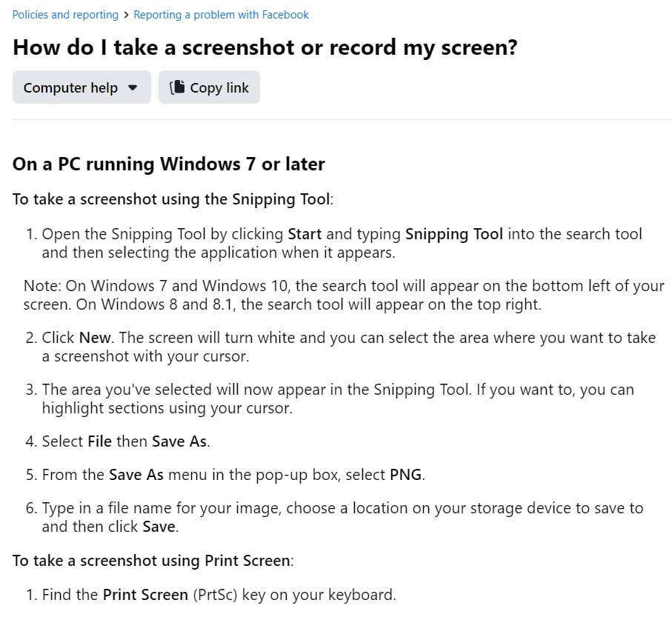Click the bold word File in step 4
This screenshot has width=672, height=620.
coord(100,441)
